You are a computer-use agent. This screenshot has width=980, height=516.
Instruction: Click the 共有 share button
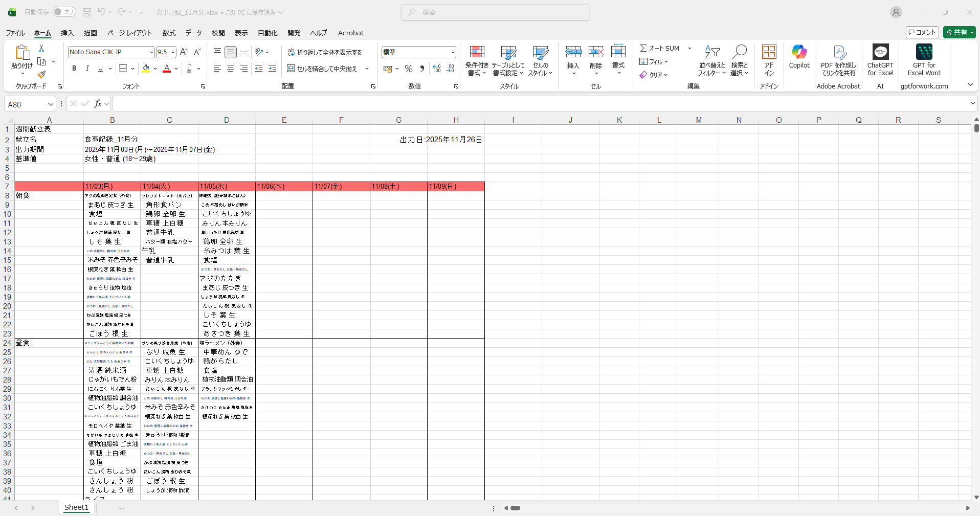959,32
